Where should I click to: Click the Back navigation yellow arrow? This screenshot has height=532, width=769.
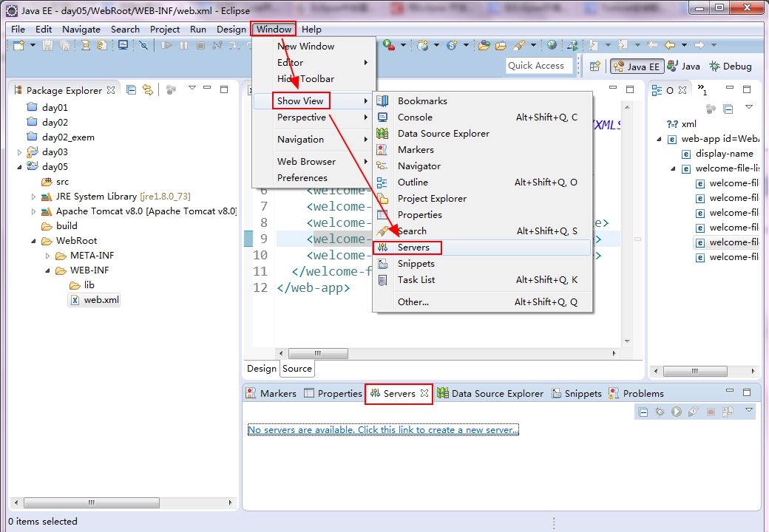pos(670,45)
